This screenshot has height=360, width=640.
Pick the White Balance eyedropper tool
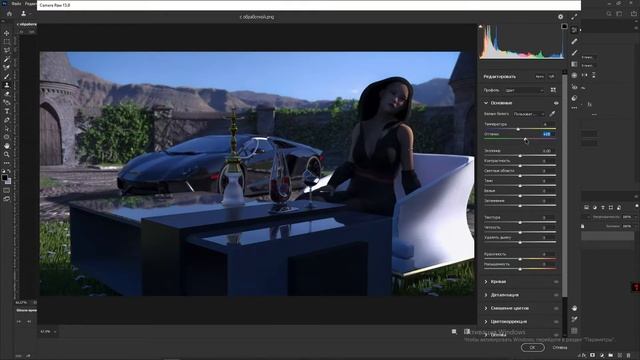552,114
